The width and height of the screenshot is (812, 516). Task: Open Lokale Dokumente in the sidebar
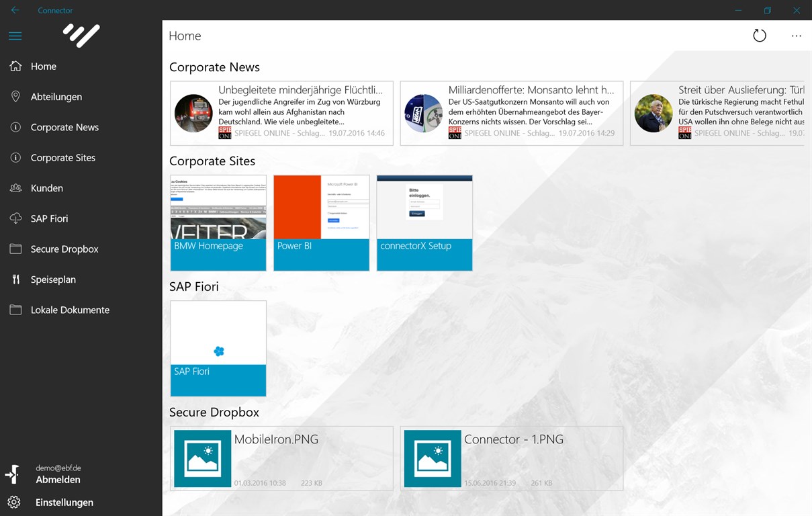[x=15, y=310]
